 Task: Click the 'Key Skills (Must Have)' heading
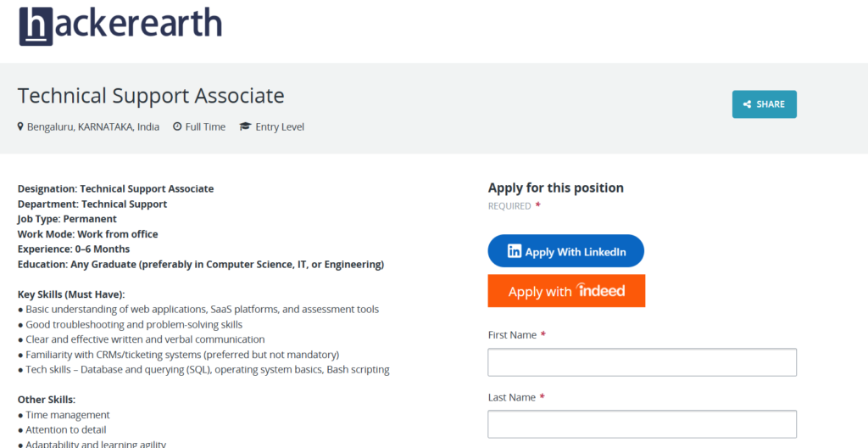71,294
